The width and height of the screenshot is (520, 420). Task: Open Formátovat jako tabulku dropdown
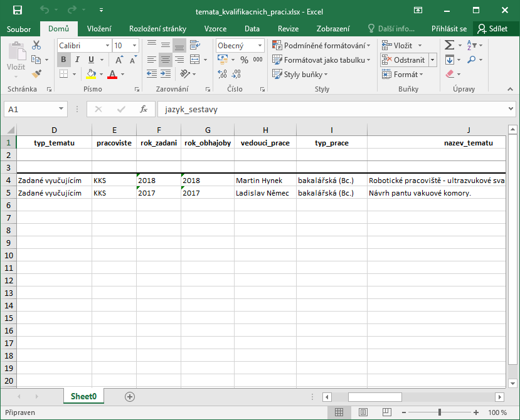click(321, 60)
